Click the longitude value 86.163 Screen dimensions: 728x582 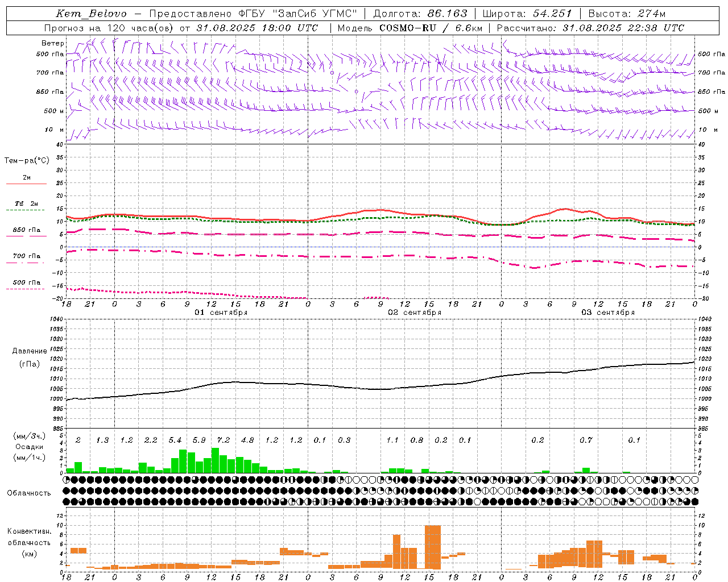point(447,14)
